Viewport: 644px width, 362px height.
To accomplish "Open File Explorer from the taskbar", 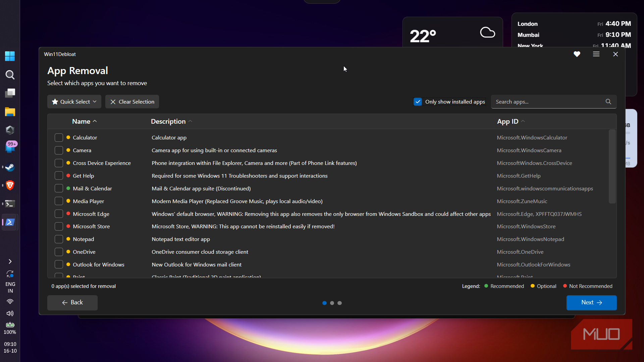I will [x=10, y=112].
